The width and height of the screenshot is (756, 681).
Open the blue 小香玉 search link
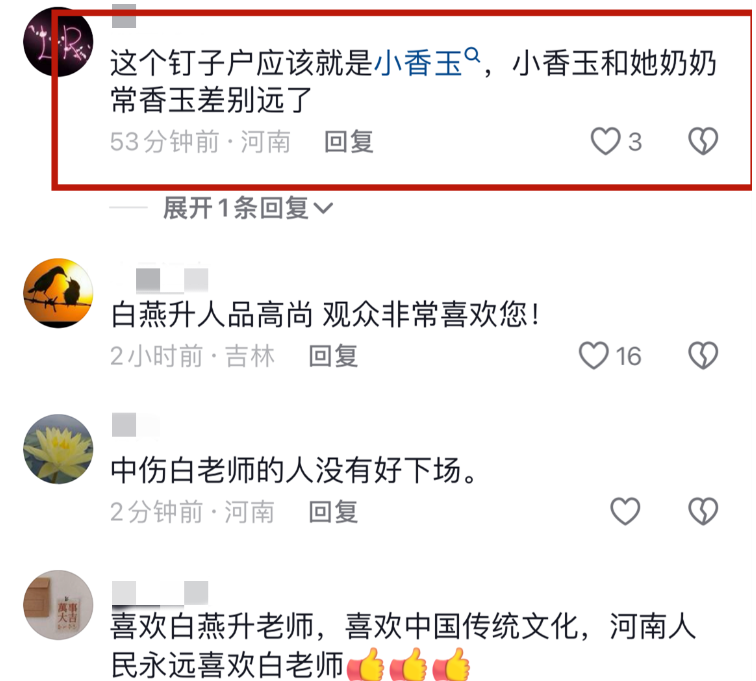(418, 65)
